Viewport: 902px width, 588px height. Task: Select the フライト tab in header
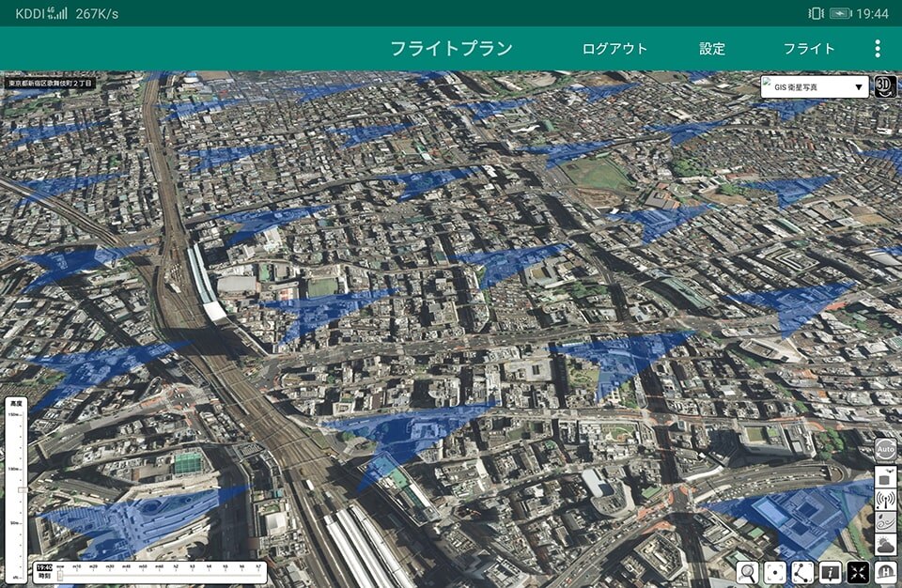point(809,49)
